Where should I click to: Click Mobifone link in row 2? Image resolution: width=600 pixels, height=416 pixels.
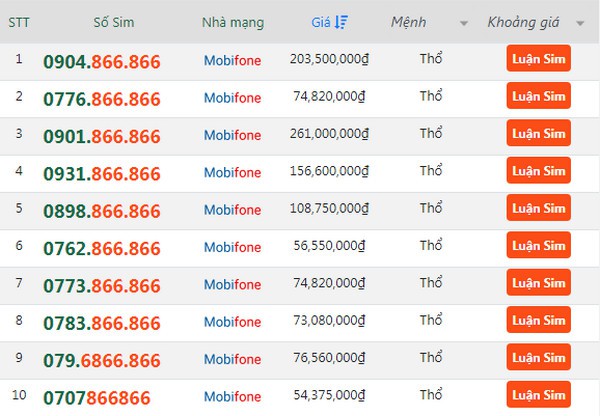[232, 98]
